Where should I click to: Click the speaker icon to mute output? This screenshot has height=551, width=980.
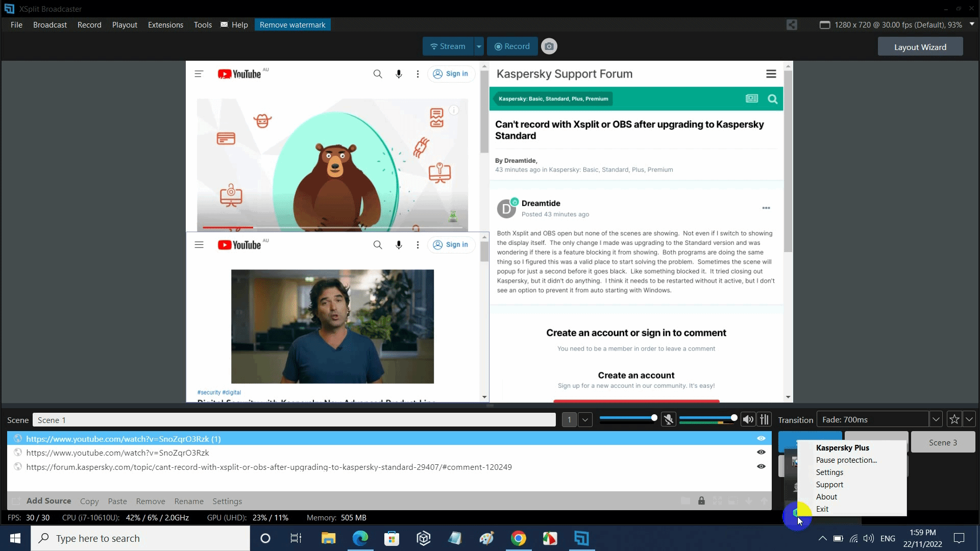click(x=748, y=419)
